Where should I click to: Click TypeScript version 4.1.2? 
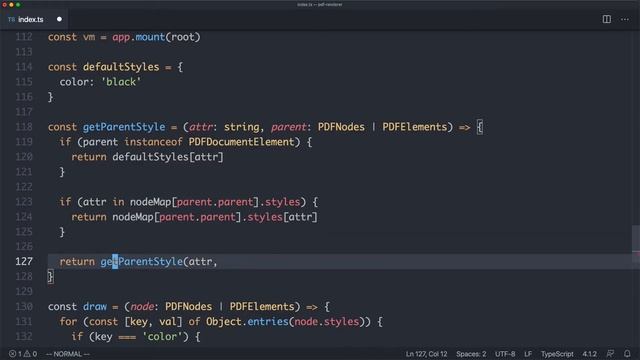click(x=589, y=354)
